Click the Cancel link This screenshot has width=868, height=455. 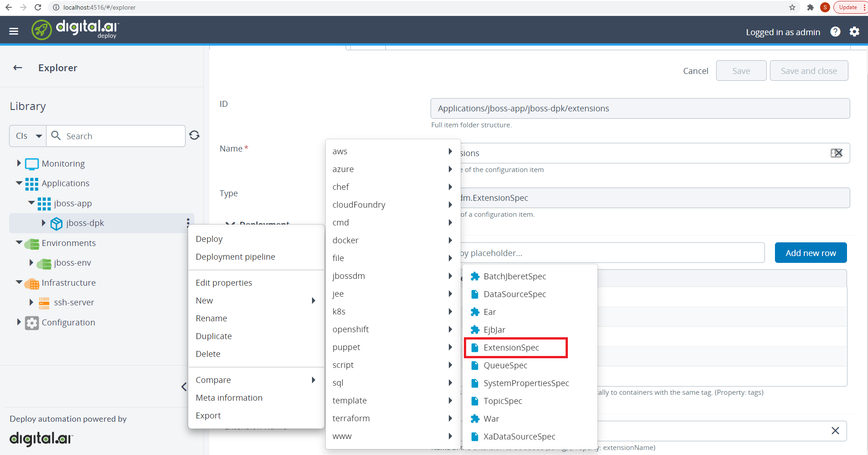[696, 71]
